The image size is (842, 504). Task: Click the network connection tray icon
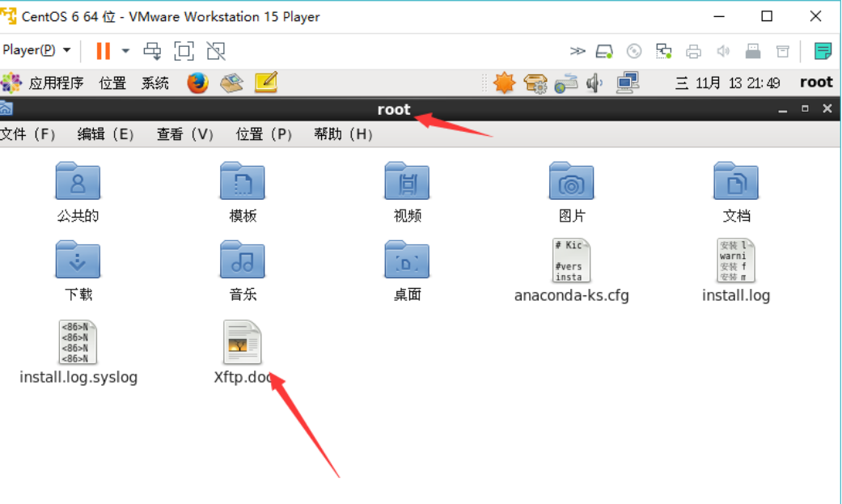627,83
